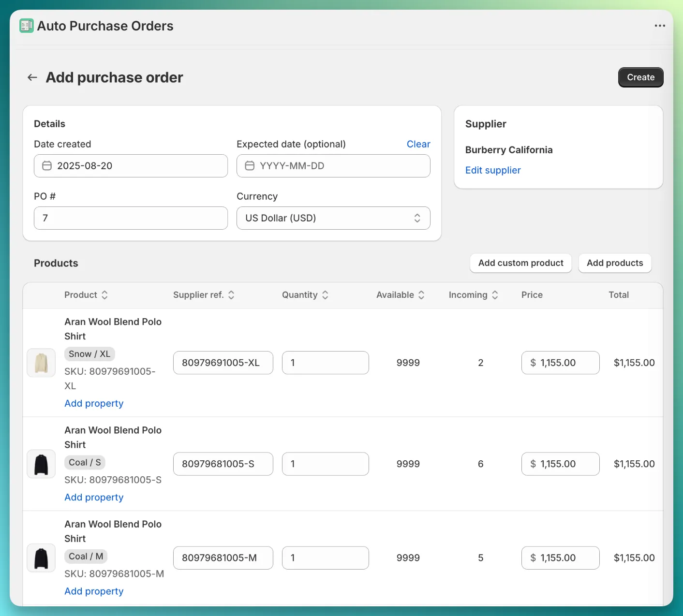Click the calendar icon in Date created
683x616 pixels.
[x=47, y=166]
